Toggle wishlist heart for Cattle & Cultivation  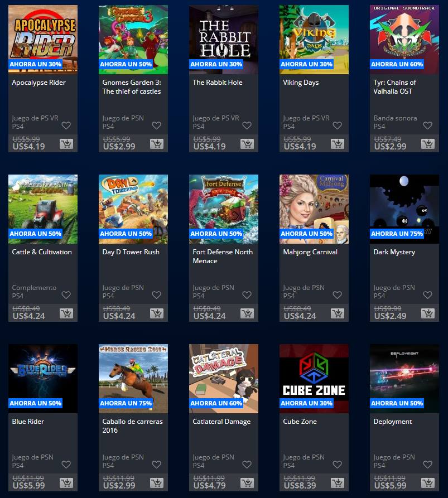point(66,295)
